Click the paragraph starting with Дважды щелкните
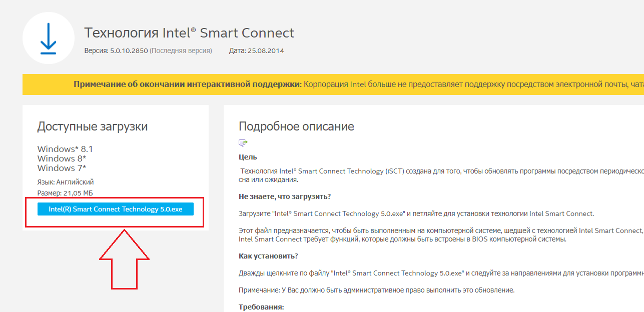Image resolution: width=644 pixels, height=312 pixels. [x=441, y=273]
